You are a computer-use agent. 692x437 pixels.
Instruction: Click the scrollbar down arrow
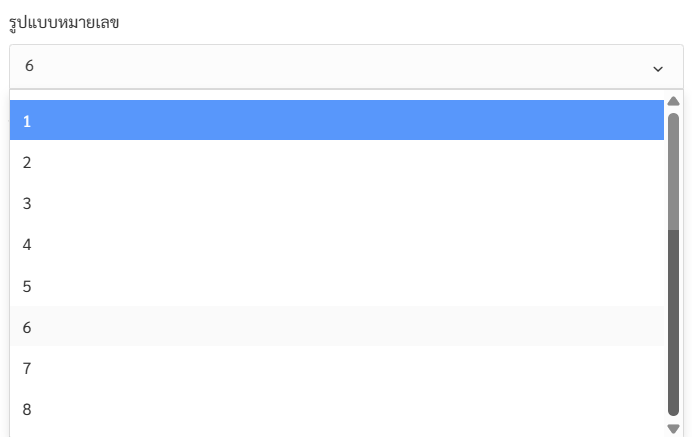[x=673, y=428]
